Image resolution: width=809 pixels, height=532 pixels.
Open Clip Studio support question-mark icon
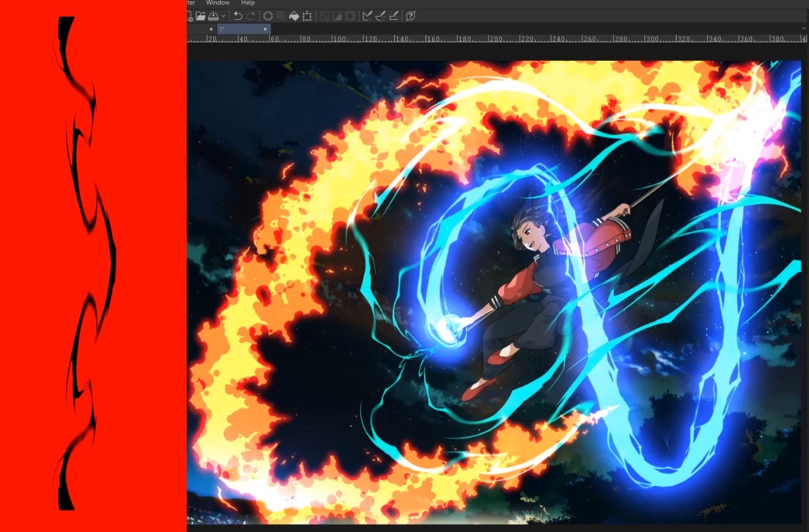tap(411, 16)
